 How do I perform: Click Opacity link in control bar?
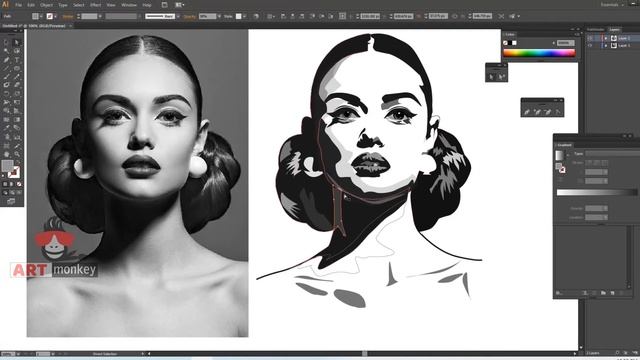[x=190, y=16]
